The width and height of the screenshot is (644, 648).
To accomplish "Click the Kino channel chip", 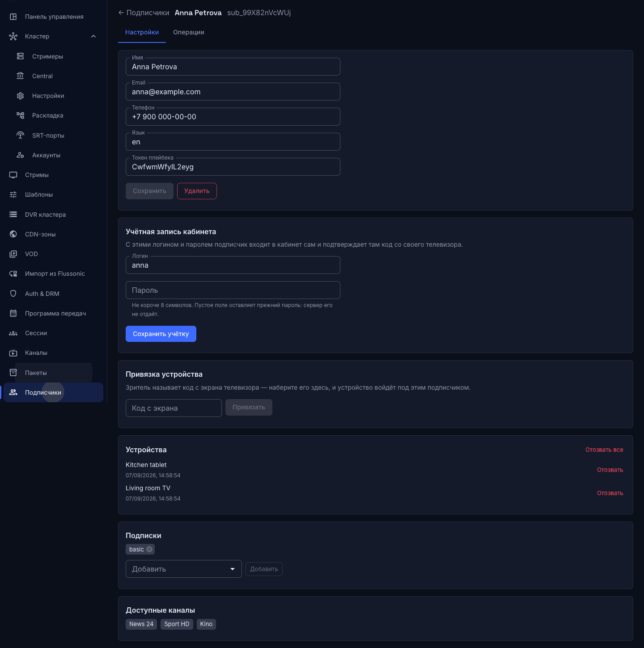I will (206, 624).
